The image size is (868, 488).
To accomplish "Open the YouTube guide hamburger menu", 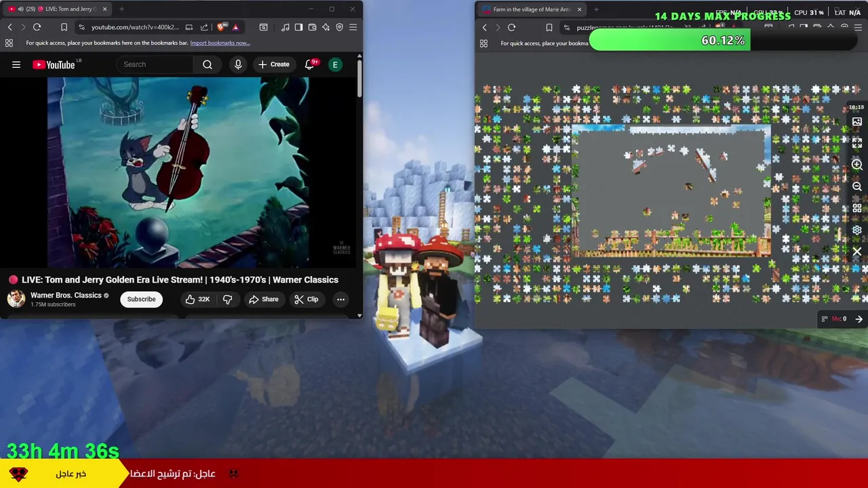I will [x=16, y=64].
